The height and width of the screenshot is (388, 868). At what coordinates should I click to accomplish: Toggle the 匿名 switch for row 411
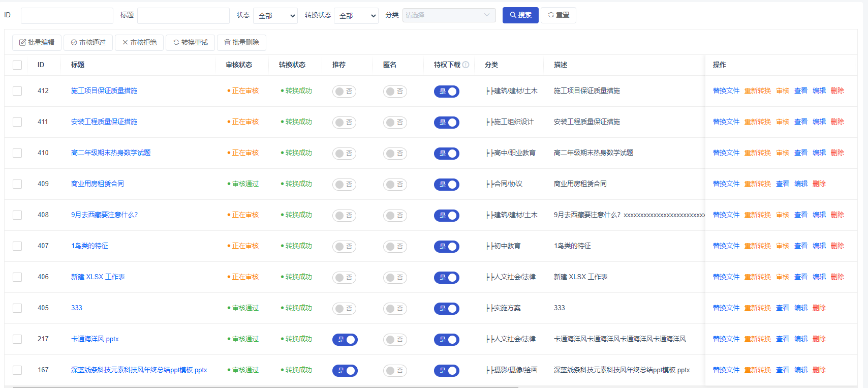click(x=395, y=123)
